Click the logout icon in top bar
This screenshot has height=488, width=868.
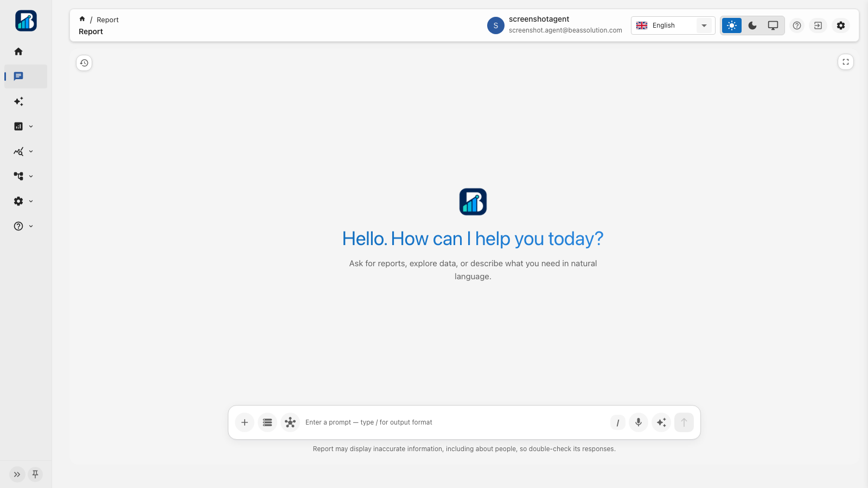click(x=818, y=25)
